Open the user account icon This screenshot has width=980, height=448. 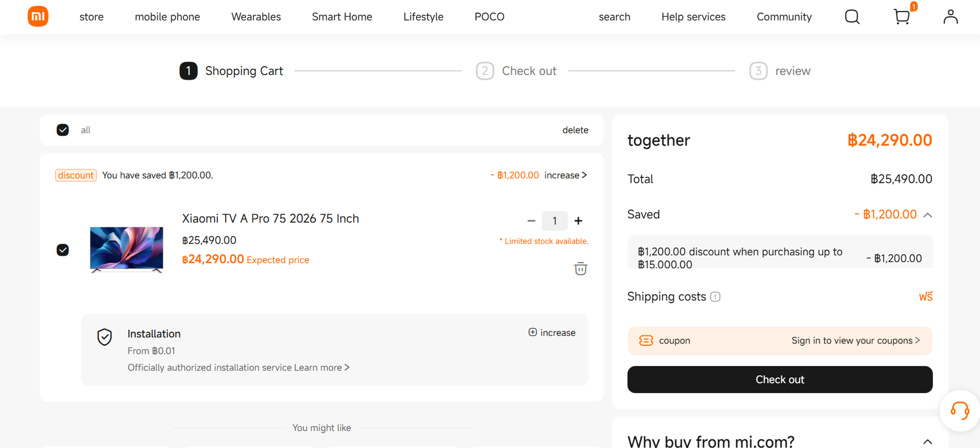pos(950,17)
